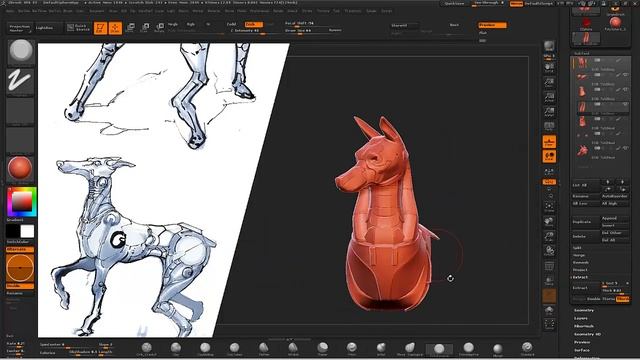Toggle Solo mode button
Image resolution: width=640 pixels, height=360 pixels.
[549, 310]
